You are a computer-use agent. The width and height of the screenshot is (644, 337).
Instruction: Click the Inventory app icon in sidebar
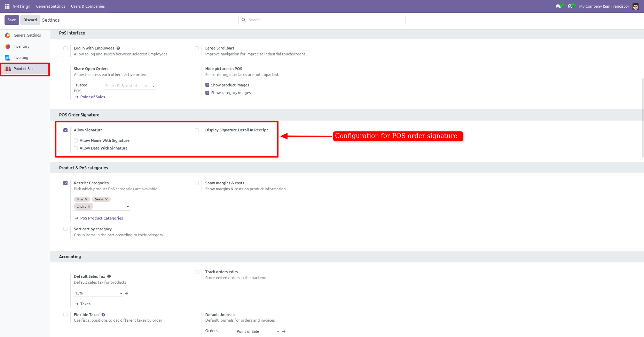[x=8, y=46]
